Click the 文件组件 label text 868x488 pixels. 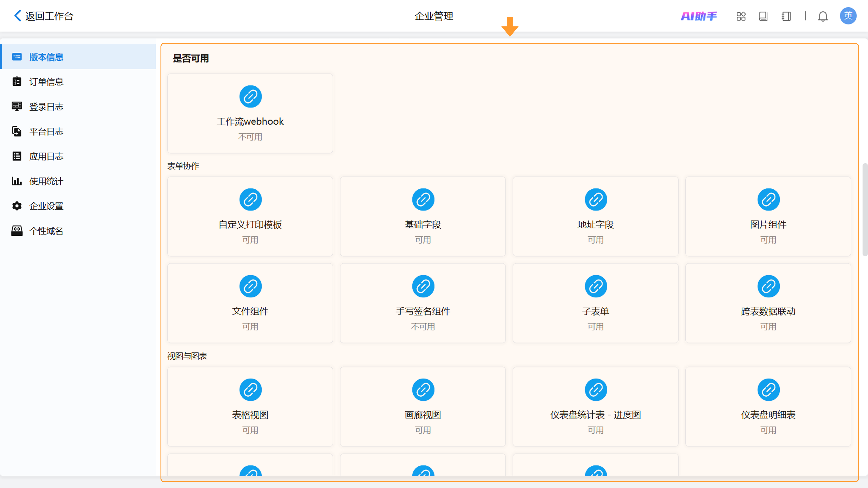tap(250, 311)
